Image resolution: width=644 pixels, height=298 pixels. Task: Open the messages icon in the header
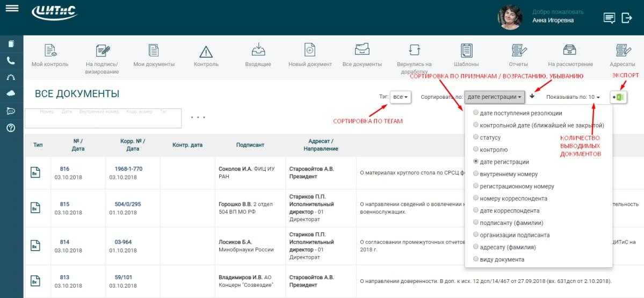click(x=609, y=18)
